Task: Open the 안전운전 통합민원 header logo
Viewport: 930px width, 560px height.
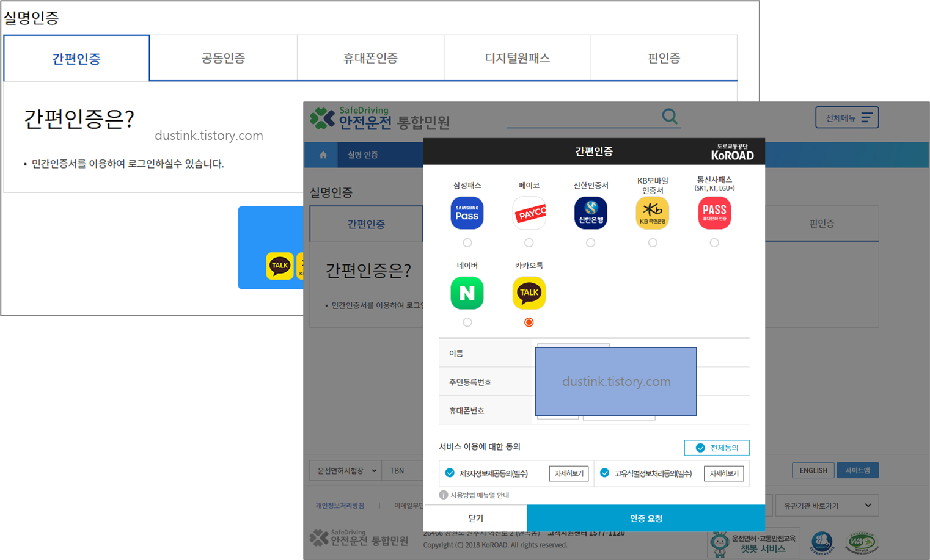Action: point(379,118)
